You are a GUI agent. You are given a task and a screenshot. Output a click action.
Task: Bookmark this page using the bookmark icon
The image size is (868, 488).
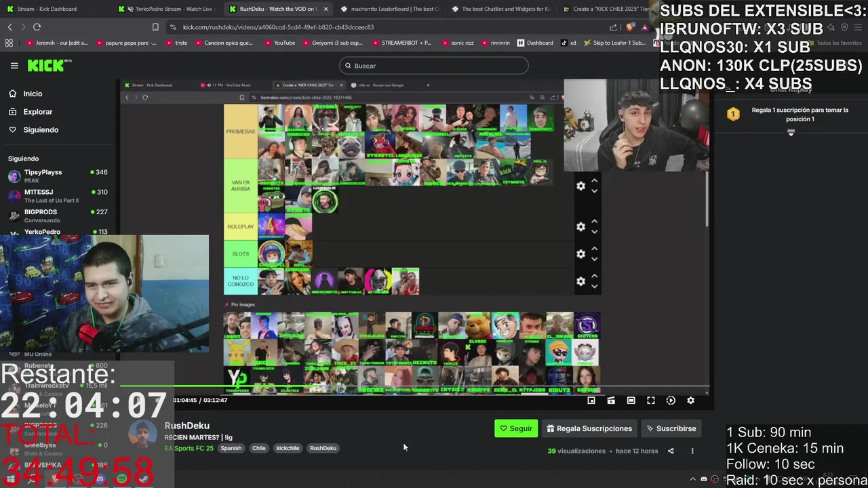pos(155,27)
